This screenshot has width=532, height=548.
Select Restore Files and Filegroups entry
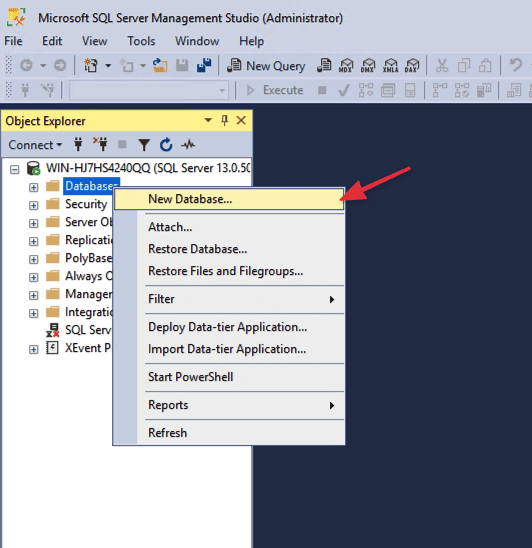229,271
